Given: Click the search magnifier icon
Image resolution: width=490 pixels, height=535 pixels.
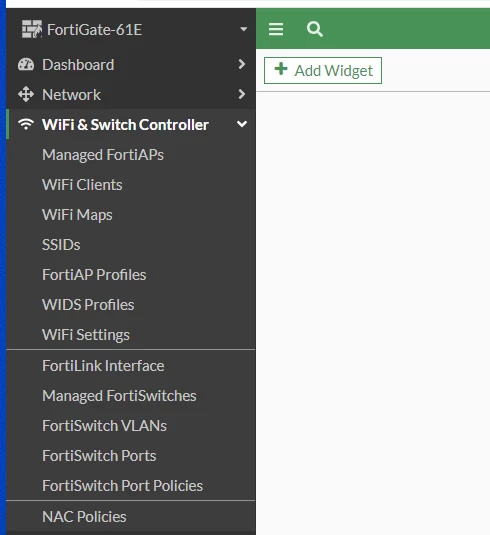Looking at the screenshot, I should tap(315, 29).
